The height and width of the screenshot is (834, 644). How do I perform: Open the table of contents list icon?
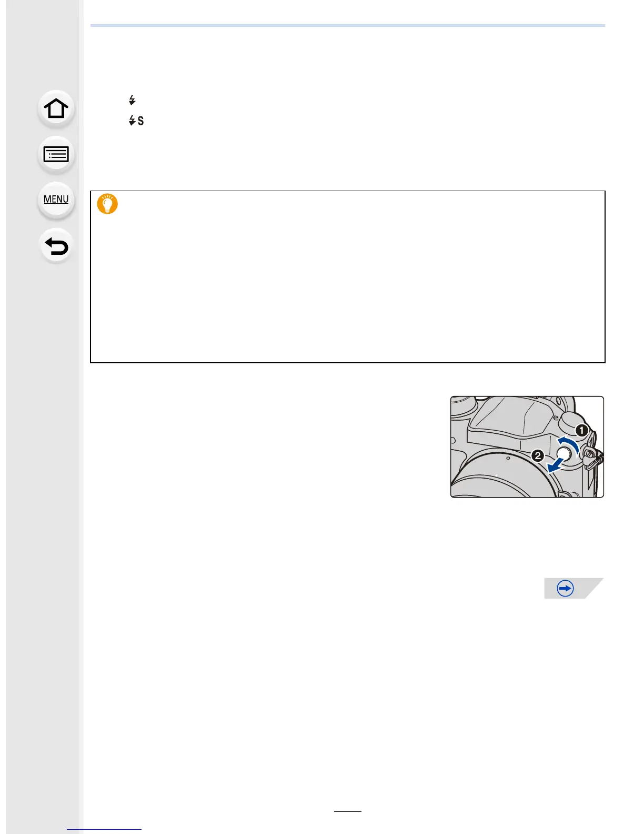tap(56, 155)
